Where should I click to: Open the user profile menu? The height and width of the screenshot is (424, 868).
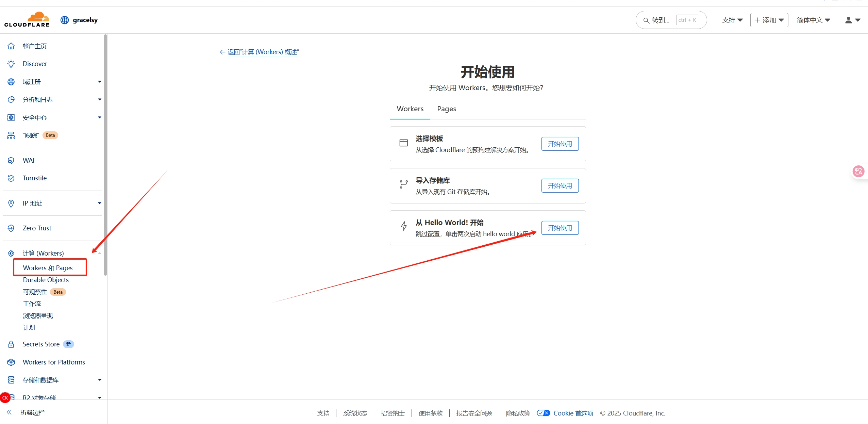(852, 20)
